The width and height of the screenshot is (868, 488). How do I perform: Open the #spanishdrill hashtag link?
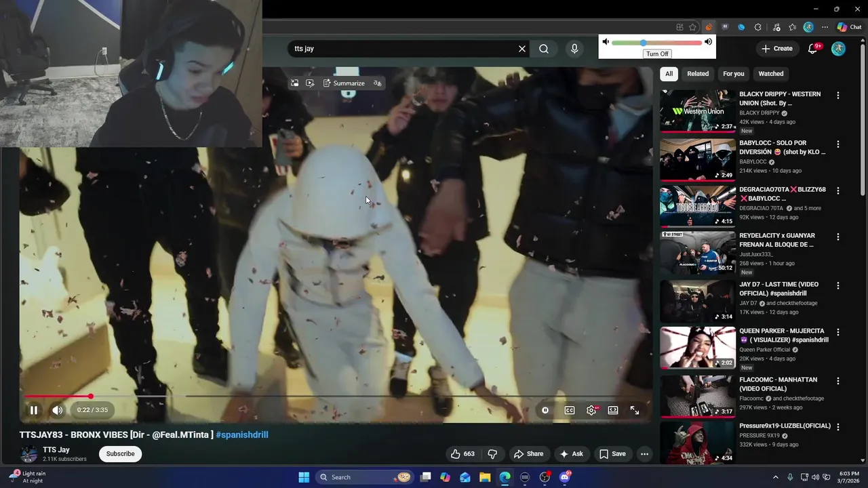[242, 435]
